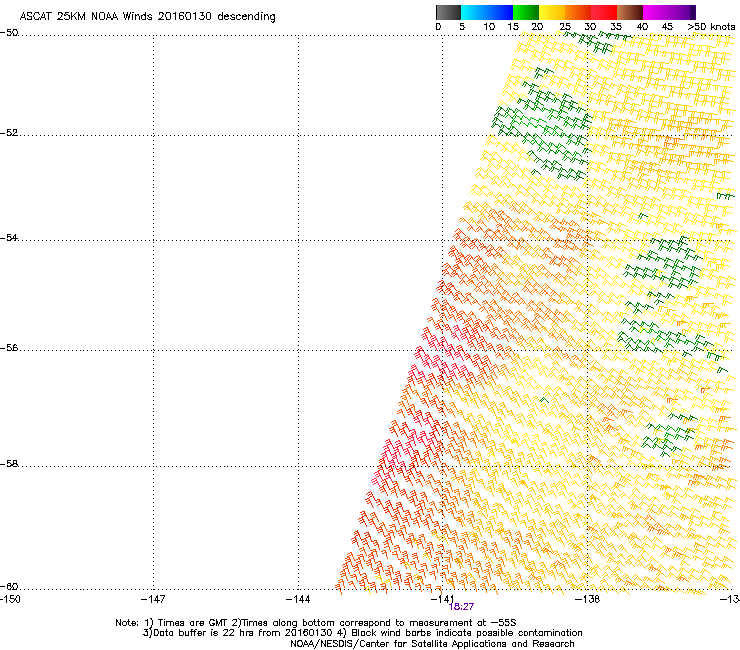Click the purple 18:27 pass time label
740x650 pixels.
click(x=461, y=607)
